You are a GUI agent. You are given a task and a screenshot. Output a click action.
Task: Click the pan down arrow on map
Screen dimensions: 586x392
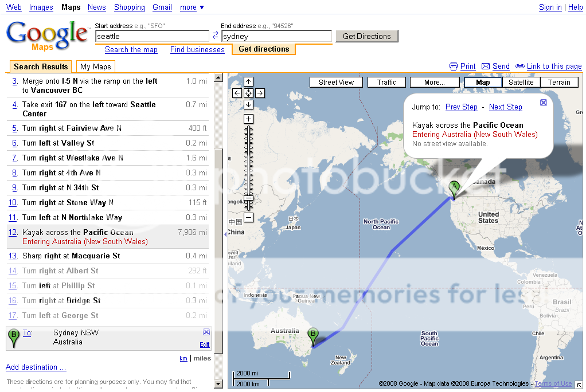pyautogui.click(x=248, y=104)
